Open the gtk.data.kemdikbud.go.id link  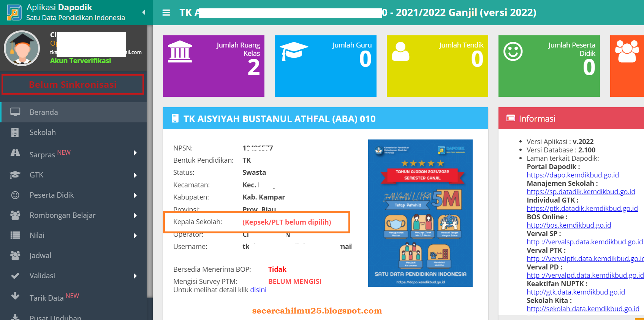576,292
